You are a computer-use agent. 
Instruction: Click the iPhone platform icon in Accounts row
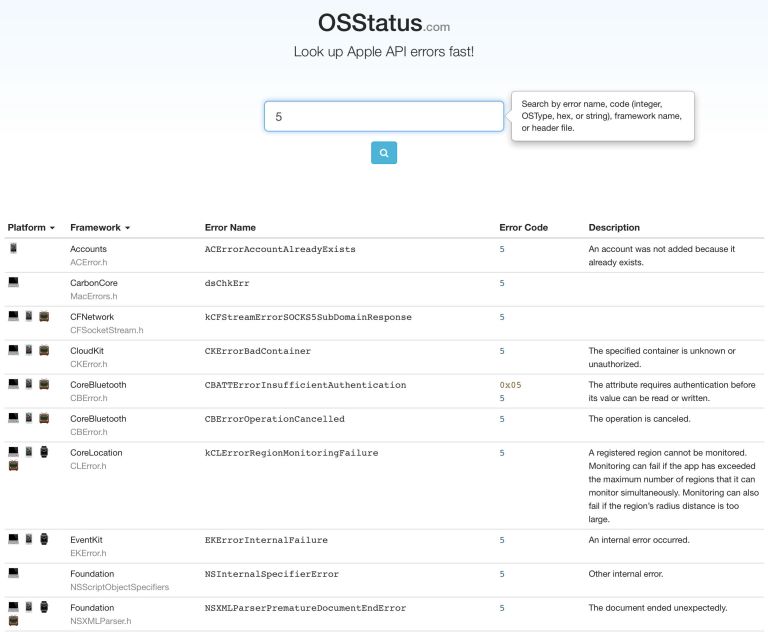point(13,248)
